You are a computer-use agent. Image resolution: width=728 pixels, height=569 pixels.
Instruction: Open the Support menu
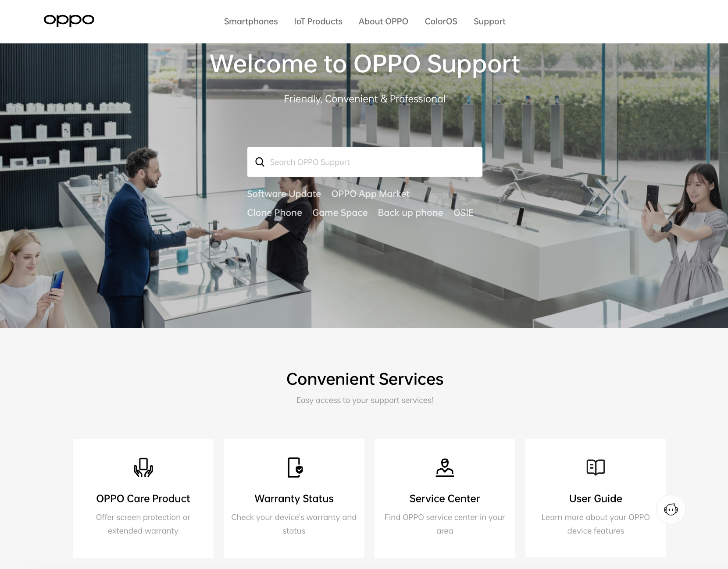coord(489,21)
